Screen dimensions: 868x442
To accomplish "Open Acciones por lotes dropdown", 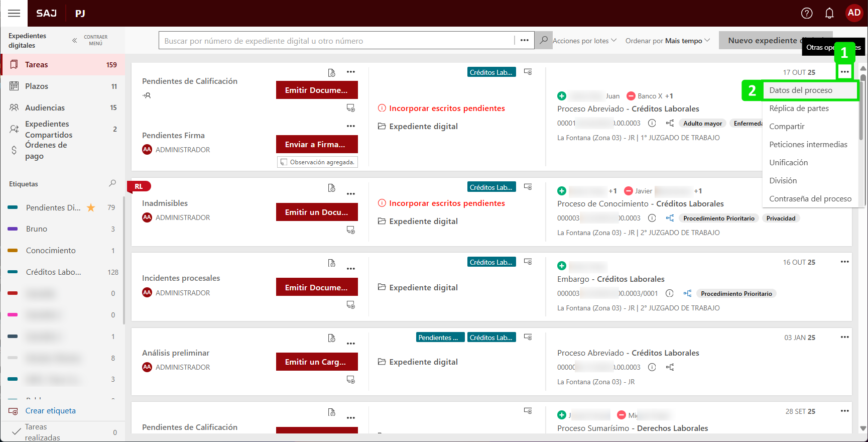I will pyautogui.click(x=584, y=41).
